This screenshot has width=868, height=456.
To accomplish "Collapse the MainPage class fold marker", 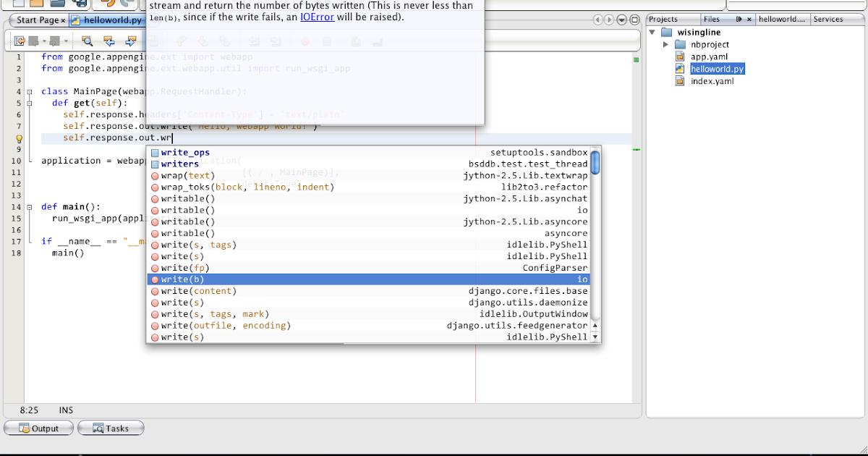I will 30,92.
